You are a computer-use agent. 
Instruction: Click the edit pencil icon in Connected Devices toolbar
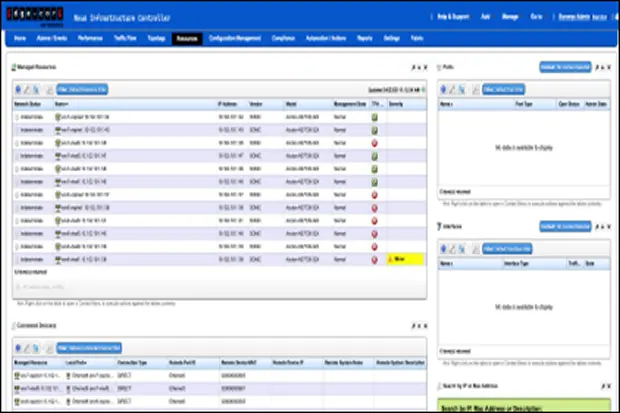pos(27,348)
